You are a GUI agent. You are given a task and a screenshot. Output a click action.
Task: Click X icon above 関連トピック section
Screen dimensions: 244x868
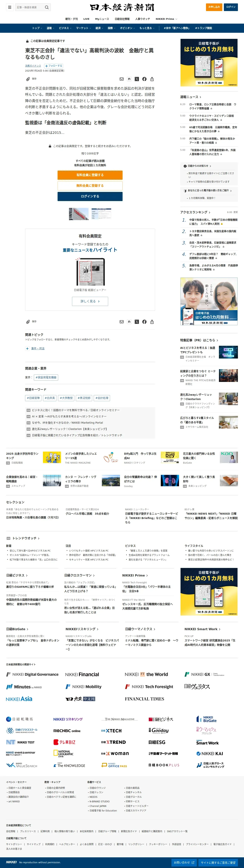tap(137, 322)
